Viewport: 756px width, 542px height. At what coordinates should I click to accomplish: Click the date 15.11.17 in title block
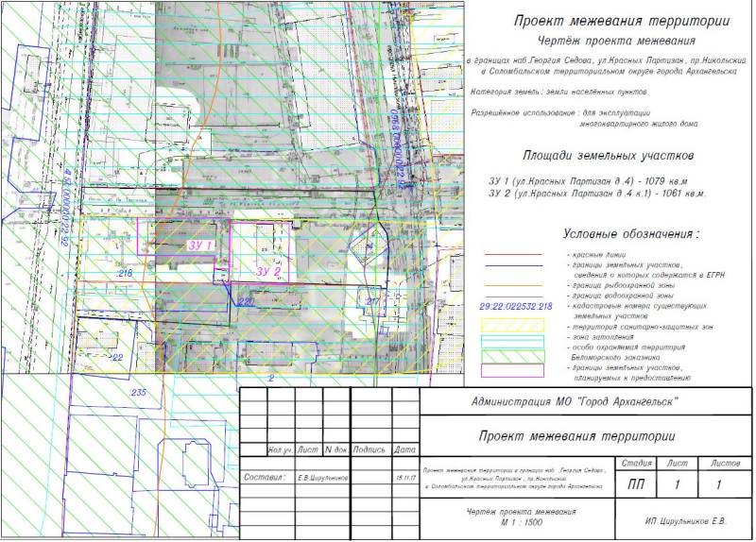pos(404,479)
